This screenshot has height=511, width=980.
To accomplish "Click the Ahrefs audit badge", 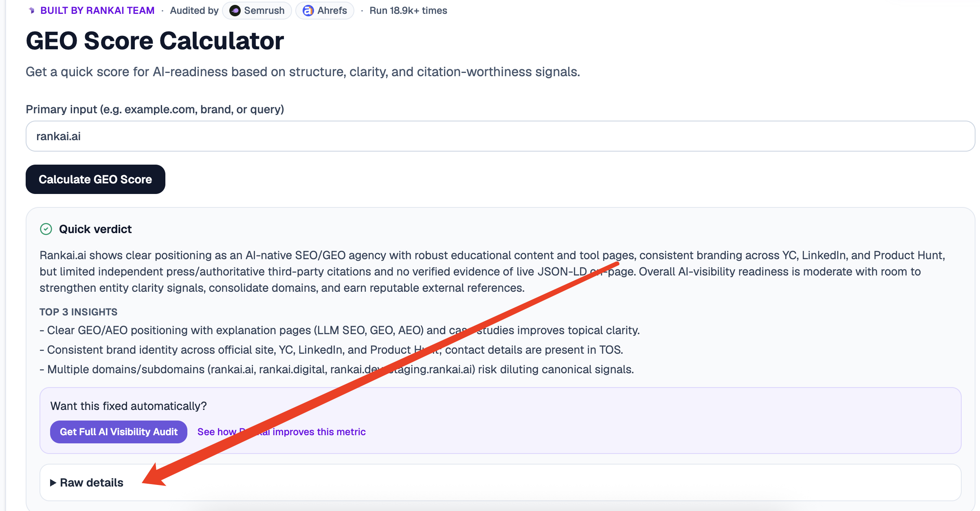I will point(325,11).
